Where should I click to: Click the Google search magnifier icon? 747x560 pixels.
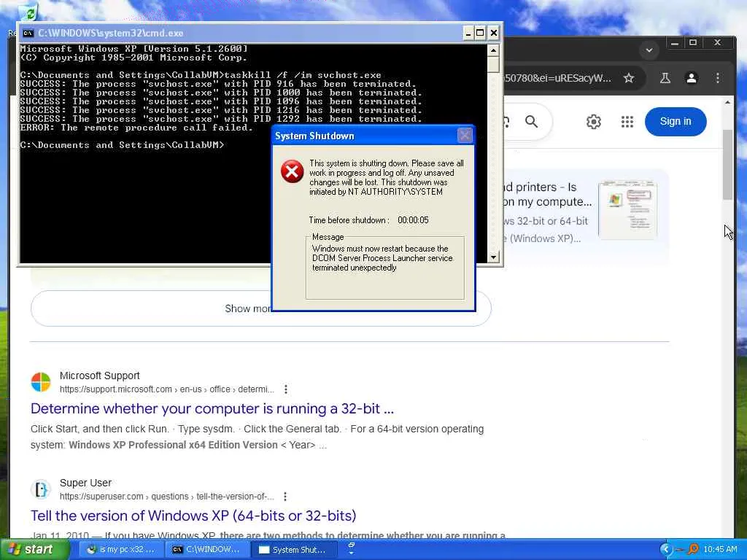tap(531, 122)
